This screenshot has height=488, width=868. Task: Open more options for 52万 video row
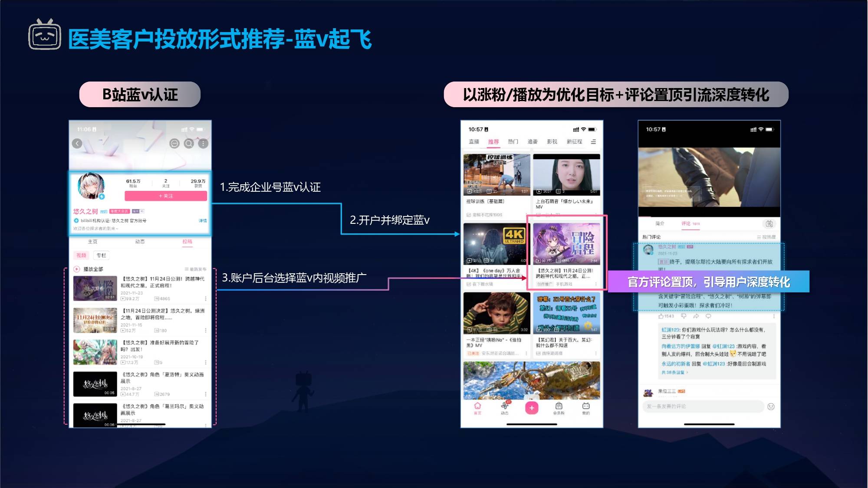pyautogui.click(x=206, y=331)
